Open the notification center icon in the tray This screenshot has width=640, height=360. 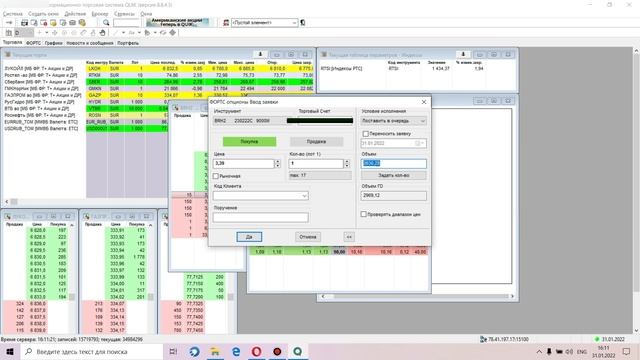(x=627, y=351)
